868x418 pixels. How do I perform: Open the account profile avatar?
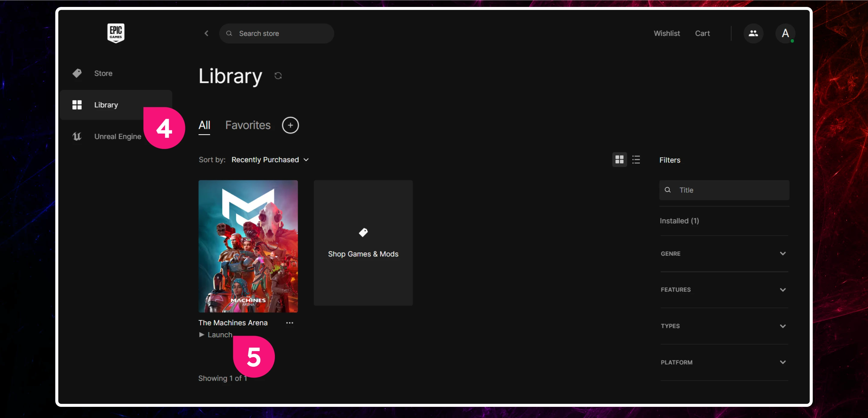[785, 33]
